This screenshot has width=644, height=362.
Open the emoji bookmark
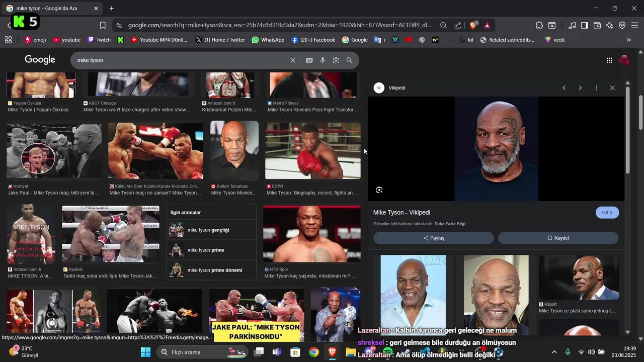[35, 40]
